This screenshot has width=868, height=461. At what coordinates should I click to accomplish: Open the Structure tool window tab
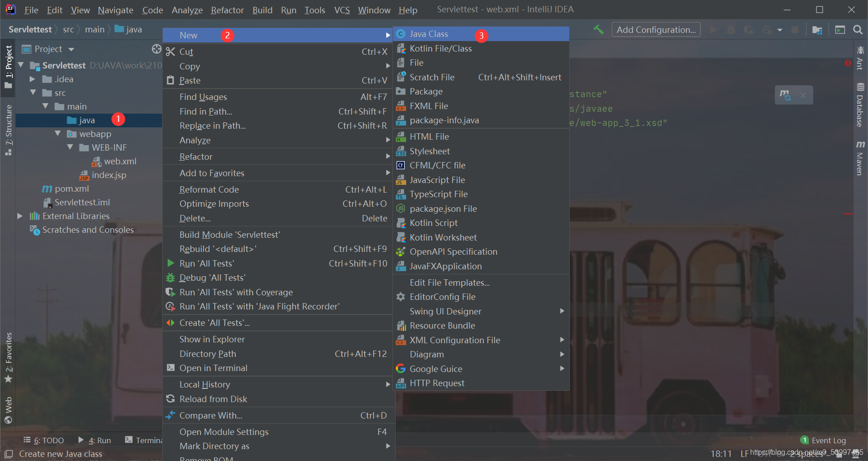(8, 130)
